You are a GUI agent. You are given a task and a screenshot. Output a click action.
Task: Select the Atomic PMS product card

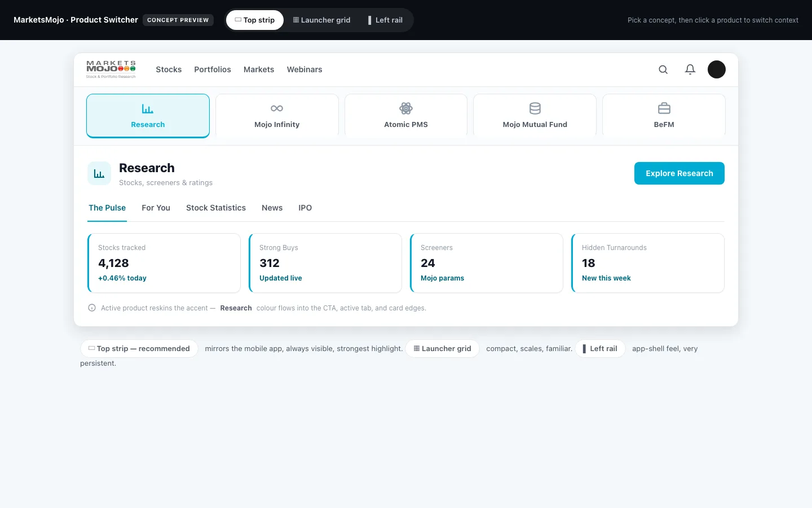coord(406,116)
